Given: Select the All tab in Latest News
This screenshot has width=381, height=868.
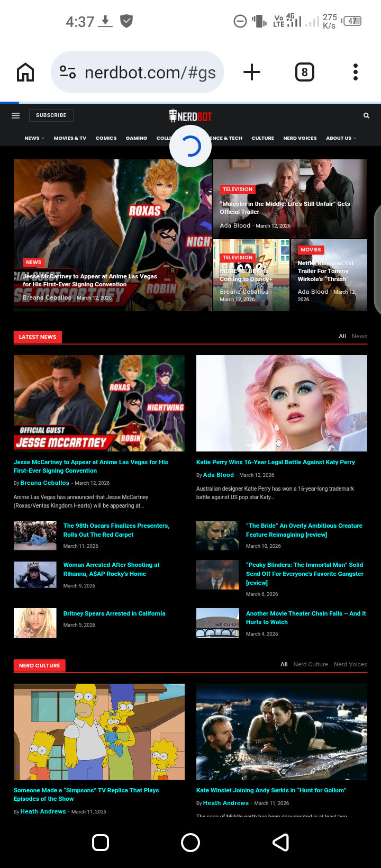Looking at the screenshot, I should tap(342, 336).
